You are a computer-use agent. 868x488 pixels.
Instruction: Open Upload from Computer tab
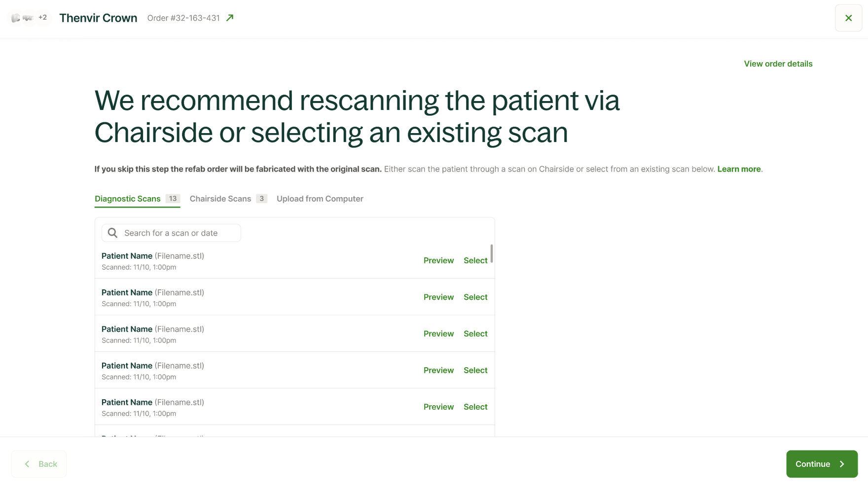tap(320, 199)
